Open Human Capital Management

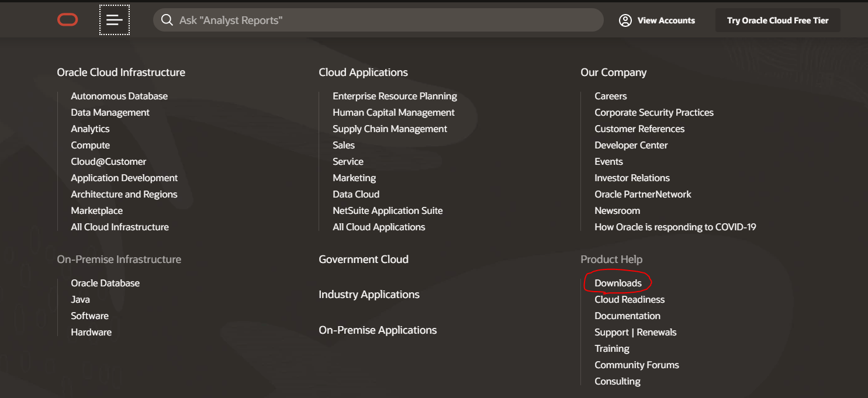coord(393,112)
